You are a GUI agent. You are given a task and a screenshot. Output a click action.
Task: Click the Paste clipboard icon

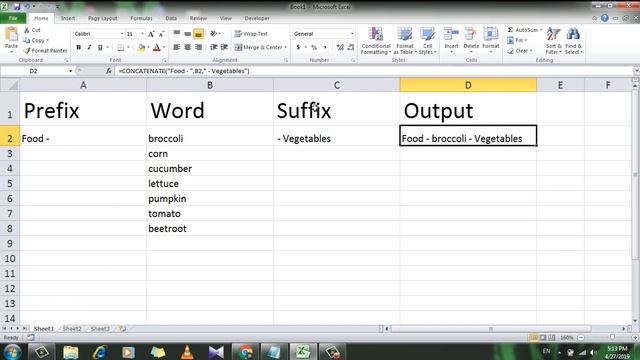11,35
